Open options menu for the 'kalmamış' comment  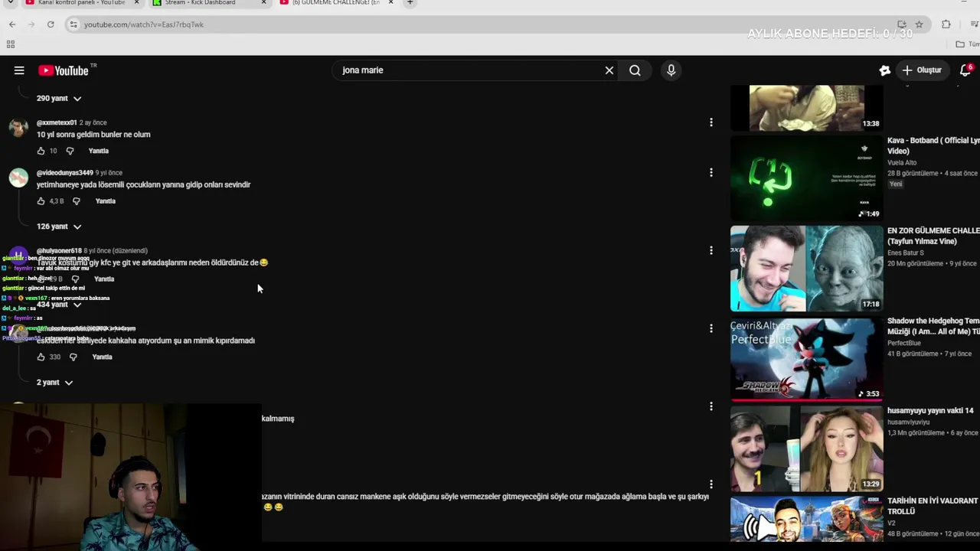tap(711, 406)
